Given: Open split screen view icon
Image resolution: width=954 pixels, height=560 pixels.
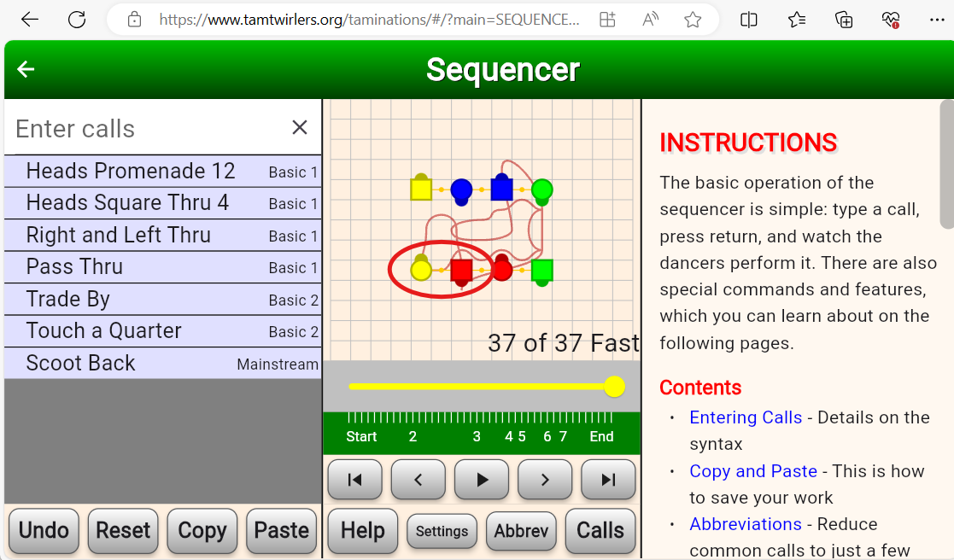Looking at the screenshot, I should click(749, 20).
